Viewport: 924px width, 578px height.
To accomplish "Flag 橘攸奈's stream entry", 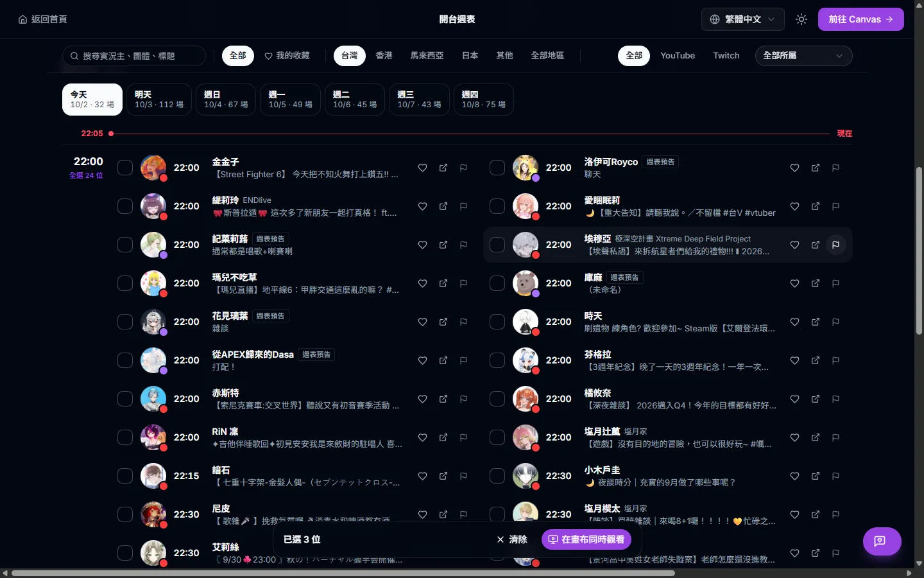I will click(x=835, y=399).
